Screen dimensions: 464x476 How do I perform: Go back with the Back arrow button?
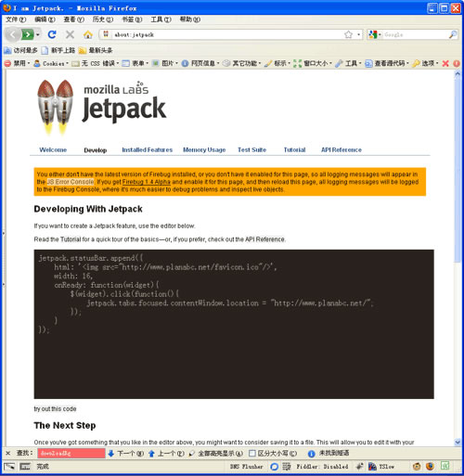pyautogui.click(x=13, y=34)
